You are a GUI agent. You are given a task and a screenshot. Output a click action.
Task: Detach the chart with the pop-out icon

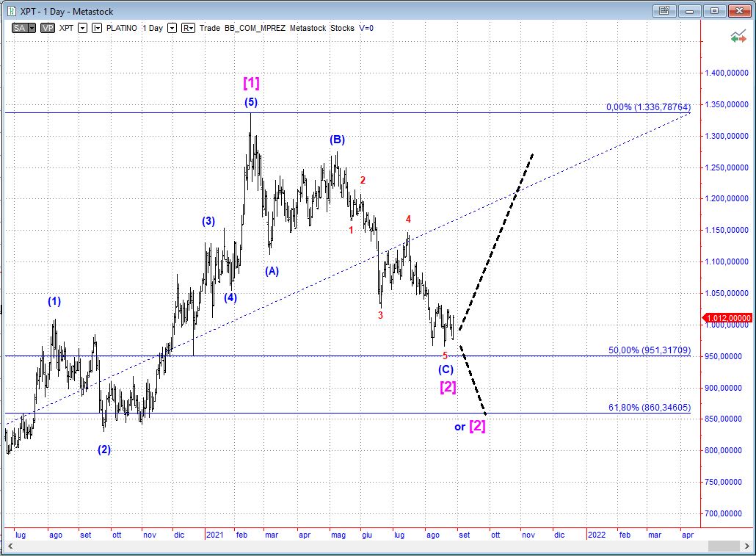664,10
